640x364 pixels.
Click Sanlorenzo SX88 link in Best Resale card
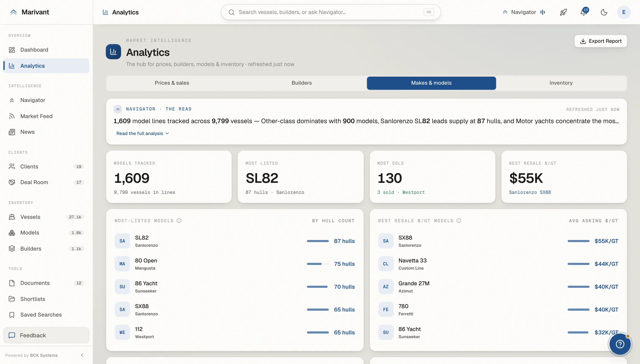point(530,192)
